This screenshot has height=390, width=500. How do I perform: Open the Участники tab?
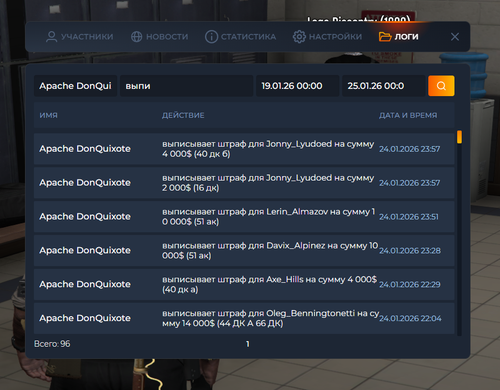pos(80,37)
